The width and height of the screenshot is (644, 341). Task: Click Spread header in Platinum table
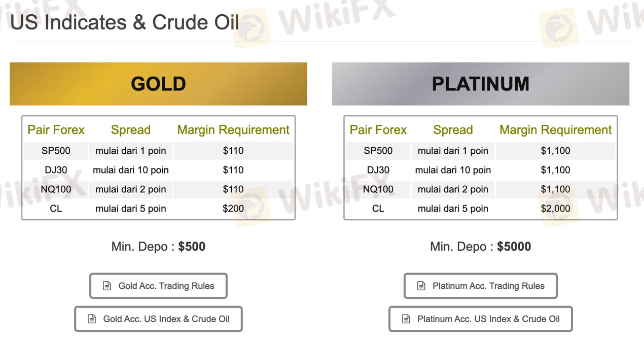(453, 130)
